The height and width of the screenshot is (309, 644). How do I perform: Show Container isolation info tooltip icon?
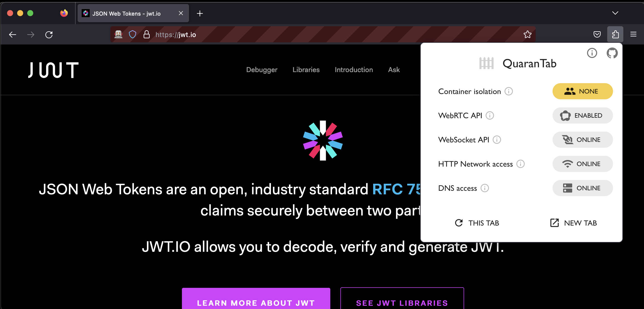[508, 91]
